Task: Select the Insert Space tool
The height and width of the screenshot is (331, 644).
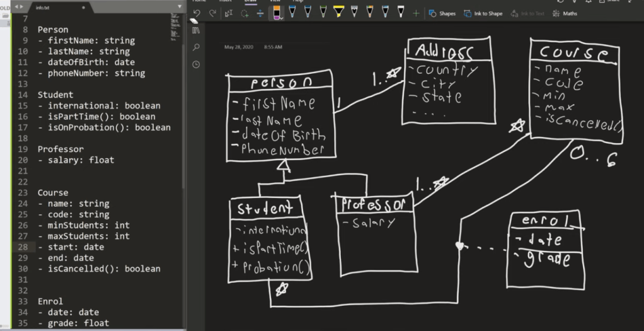Action: [x=260, y=13]
